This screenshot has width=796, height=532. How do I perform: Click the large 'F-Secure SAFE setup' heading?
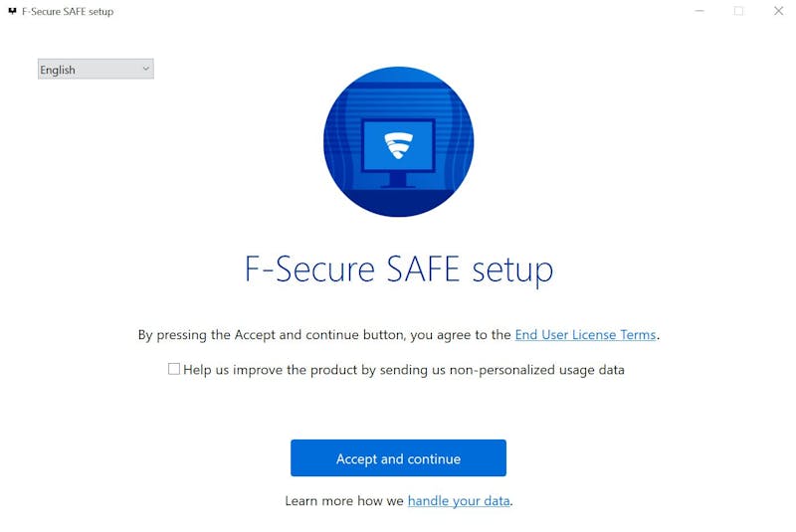pos(398,269)
